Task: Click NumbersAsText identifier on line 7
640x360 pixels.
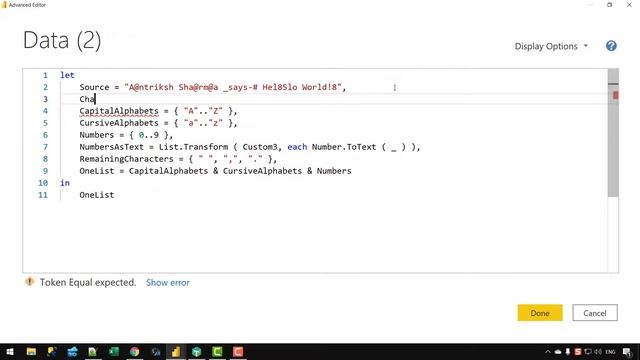Action: point(111,147)
